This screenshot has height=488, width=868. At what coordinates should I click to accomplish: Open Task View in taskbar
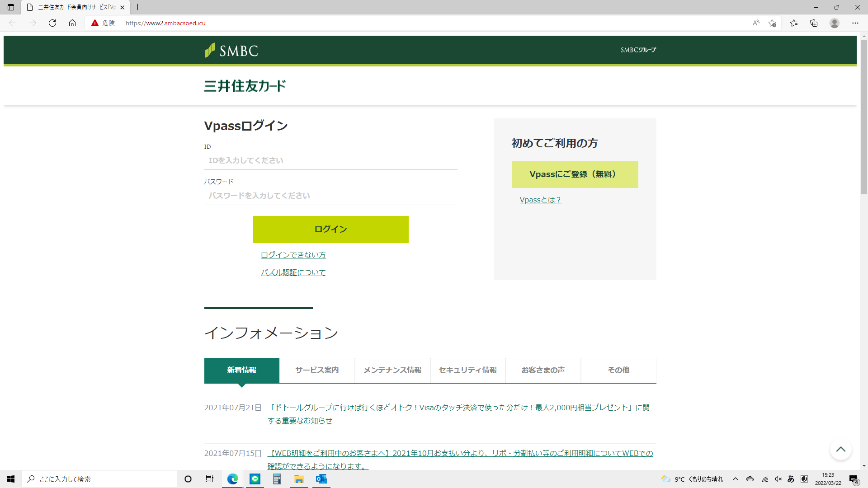[210, 479]
